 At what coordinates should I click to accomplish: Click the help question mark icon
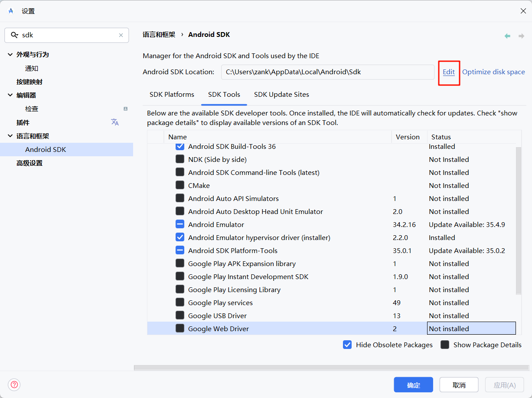click(x=14, y=385)
